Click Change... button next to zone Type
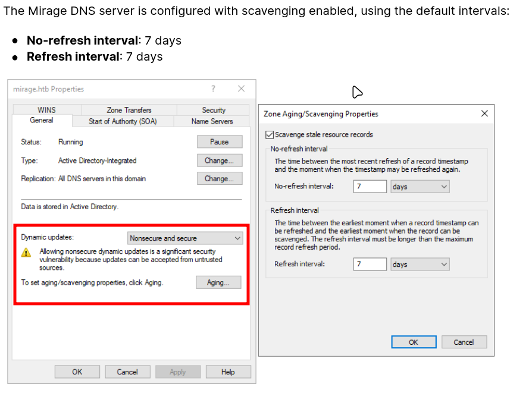 pos(220,160)
